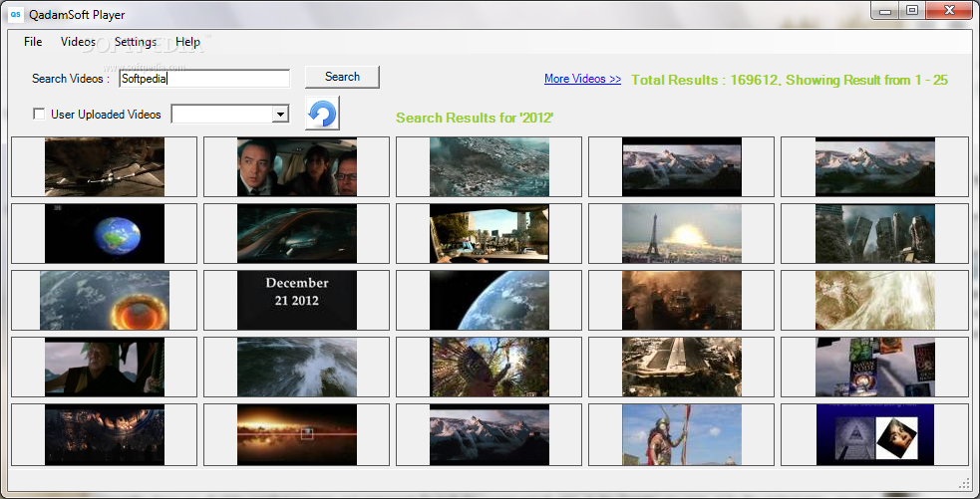
Task: Click the Search Videos label
Action: point(71,79)
